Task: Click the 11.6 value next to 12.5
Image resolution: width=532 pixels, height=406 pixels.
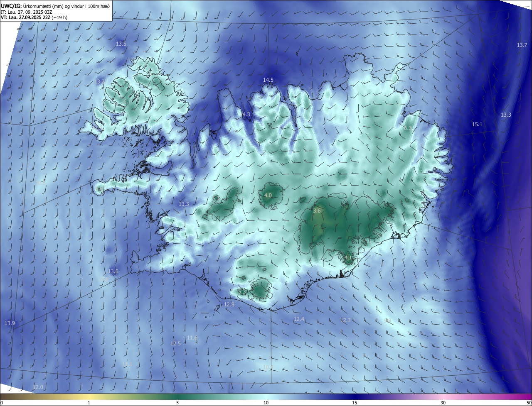Action: pos(192,338)
